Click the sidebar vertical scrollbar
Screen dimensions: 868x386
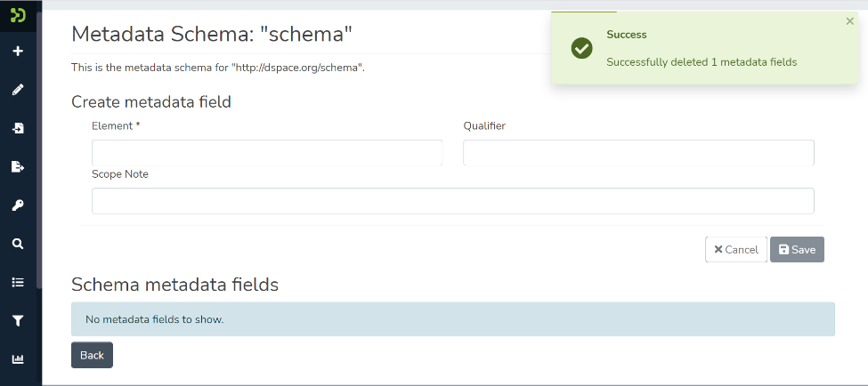(39, 151)
